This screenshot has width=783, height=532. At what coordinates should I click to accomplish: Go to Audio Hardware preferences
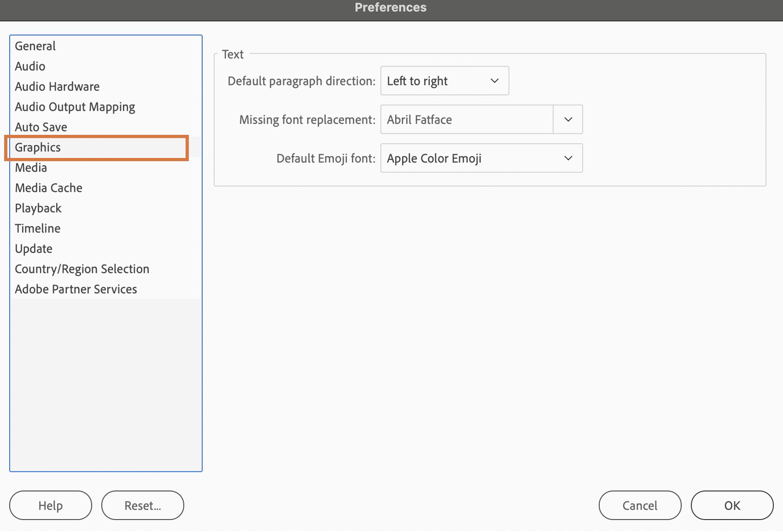[x=57, y=87]
